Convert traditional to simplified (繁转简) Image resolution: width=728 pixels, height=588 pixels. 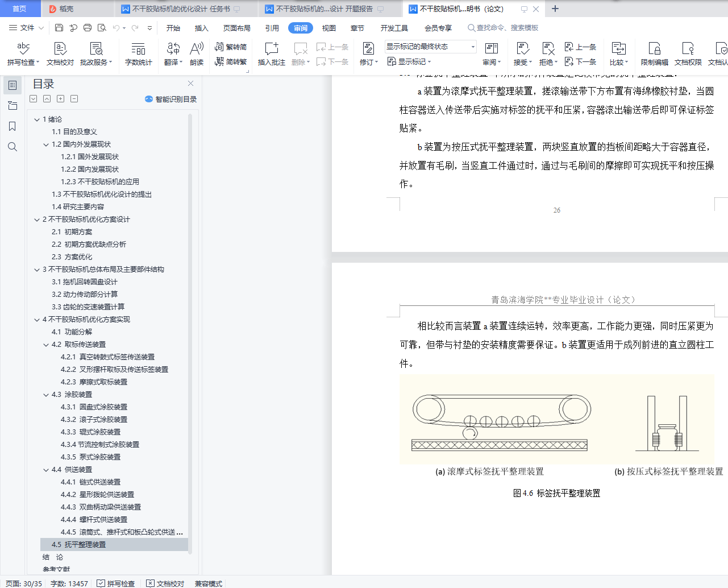point(231,47)
